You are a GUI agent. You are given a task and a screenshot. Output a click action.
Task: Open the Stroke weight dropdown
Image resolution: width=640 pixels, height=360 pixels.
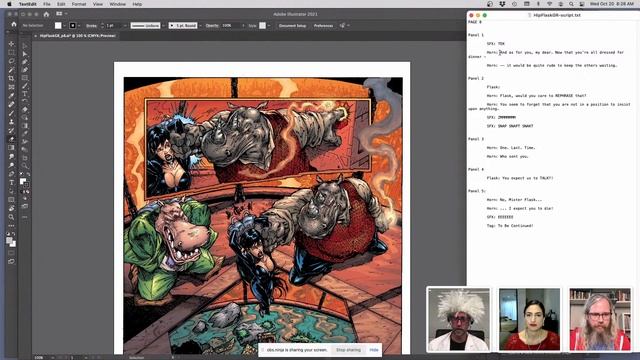tap(125, 25)
